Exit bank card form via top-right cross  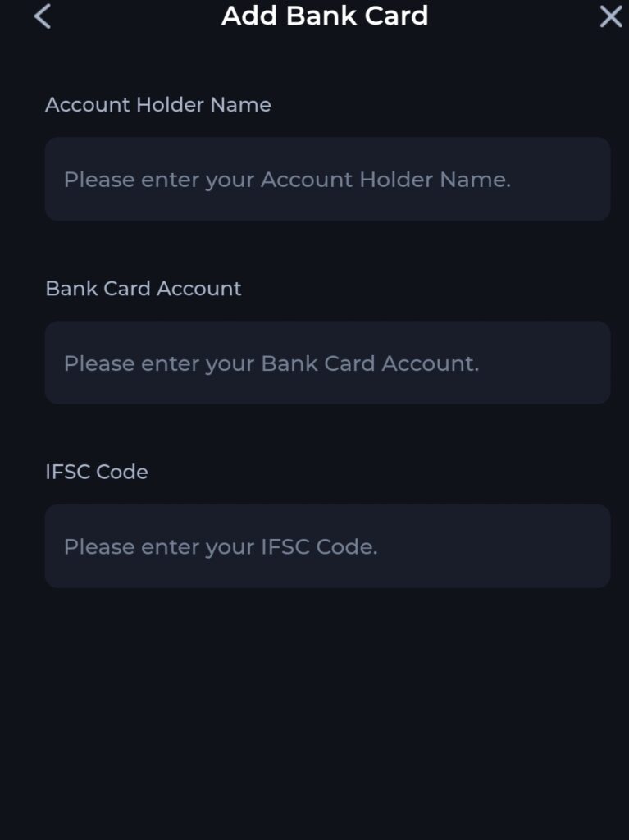tap(610, 16)
